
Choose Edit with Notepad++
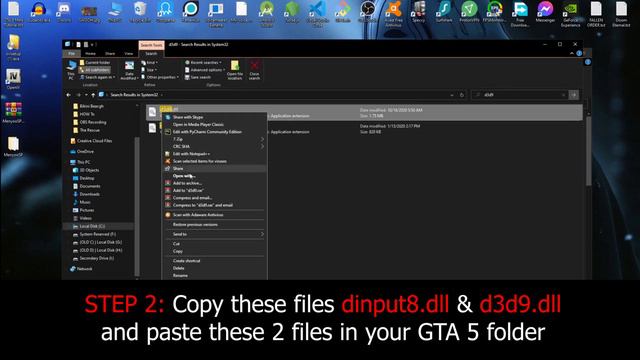(215, 154)
